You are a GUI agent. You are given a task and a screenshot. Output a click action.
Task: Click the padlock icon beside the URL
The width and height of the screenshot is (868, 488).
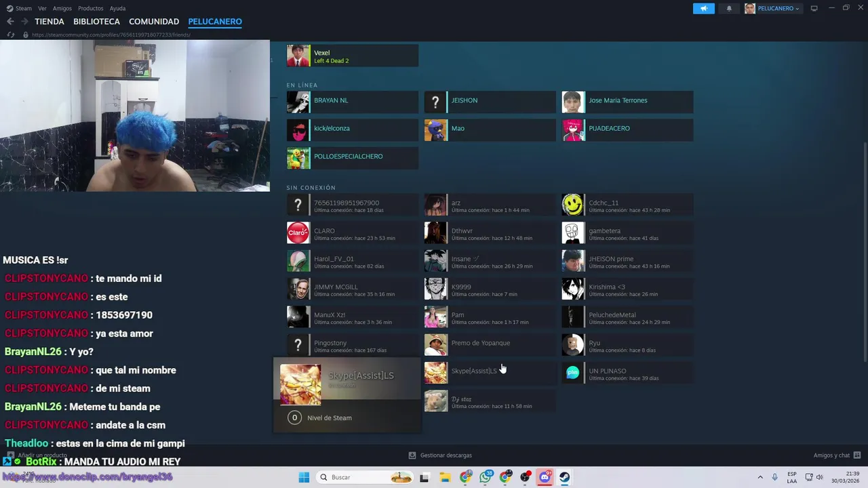point(26,35)
